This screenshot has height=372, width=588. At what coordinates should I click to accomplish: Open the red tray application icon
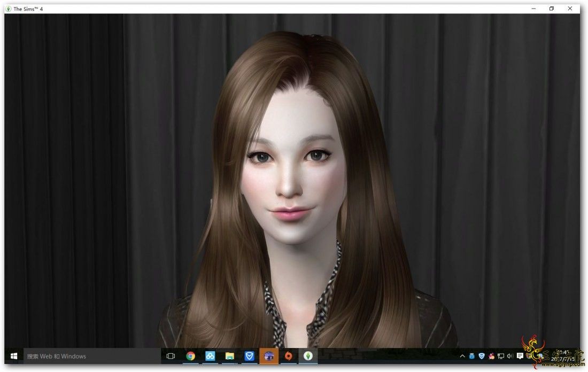point(491,356)
